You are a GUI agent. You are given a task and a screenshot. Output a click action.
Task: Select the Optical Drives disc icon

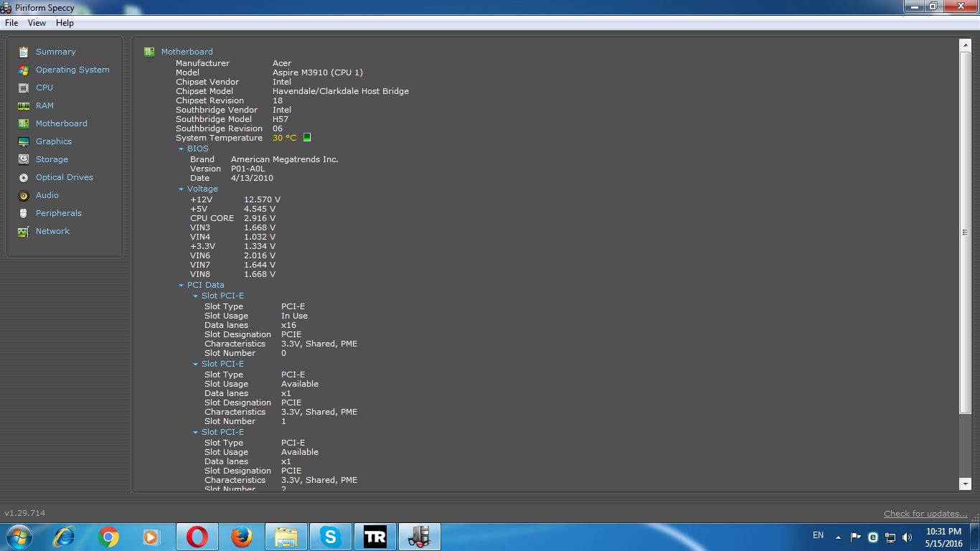click(x=24, y=177)
